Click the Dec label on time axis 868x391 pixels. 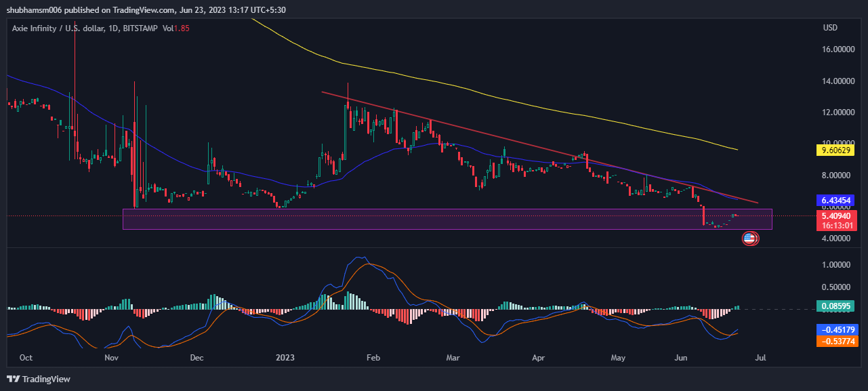(x=197, y=356)
